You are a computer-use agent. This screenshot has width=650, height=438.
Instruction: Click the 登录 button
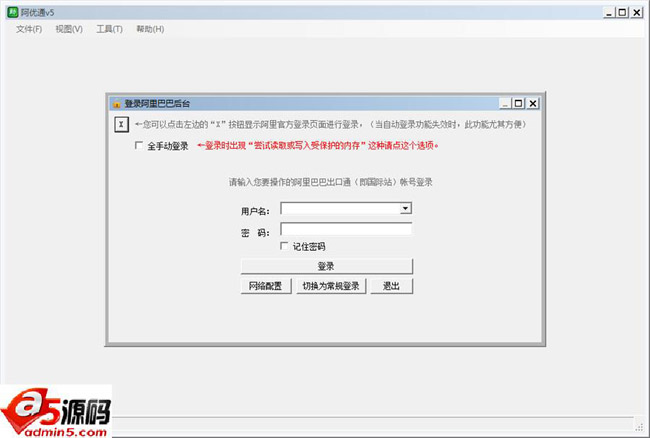(x=327, y=266)
